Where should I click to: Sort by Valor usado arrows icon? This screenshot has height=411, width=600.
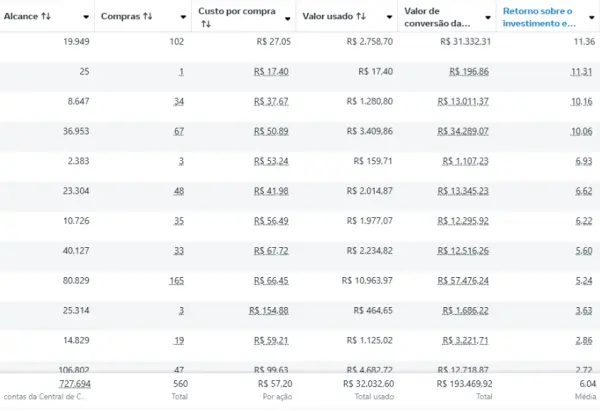coord(361,16)
